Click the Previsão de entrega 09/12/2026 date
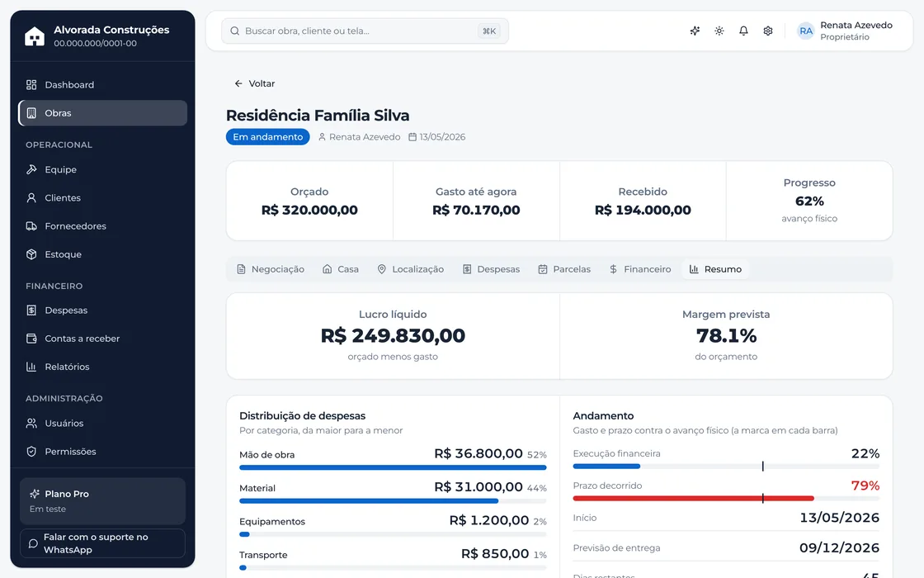 tap(839, 548)
